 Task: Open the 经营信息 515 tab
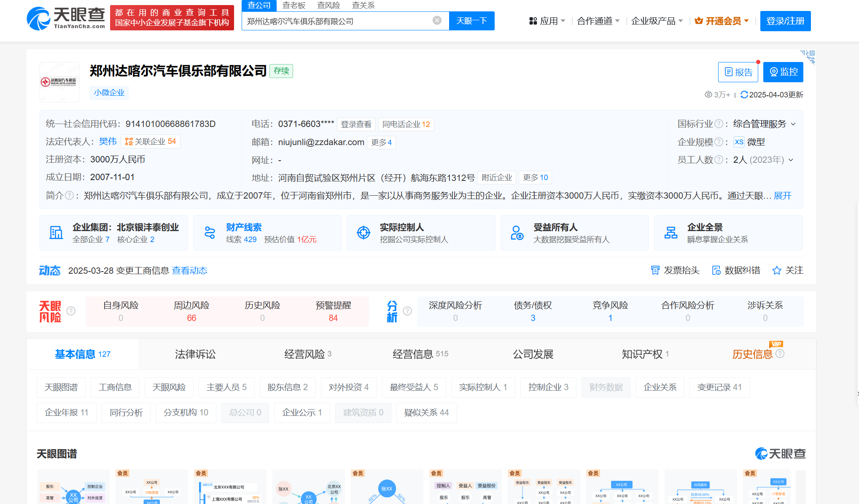pyautogui.click(x=420, y=354)
